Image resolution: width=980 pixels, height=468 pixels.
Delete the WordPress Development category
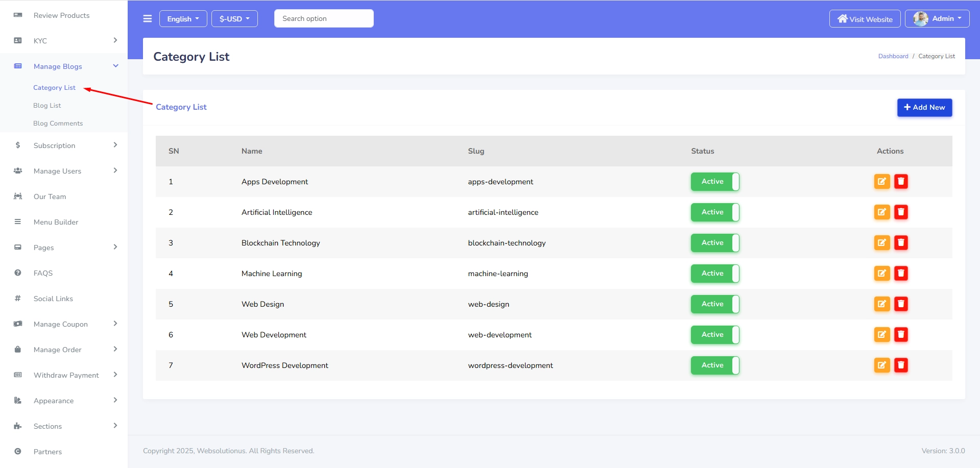click(x=901, y=365)
